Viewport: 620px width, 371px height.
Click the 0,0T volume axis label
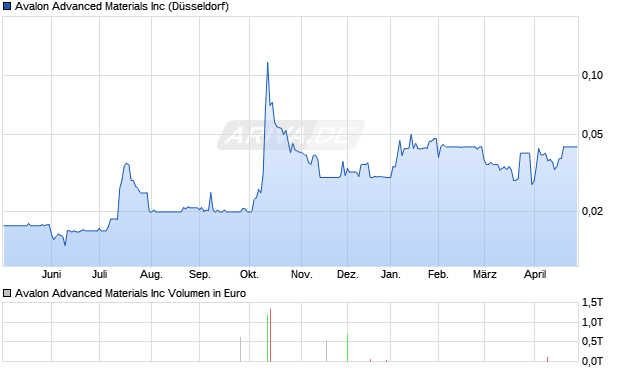(x=592, y=361)
